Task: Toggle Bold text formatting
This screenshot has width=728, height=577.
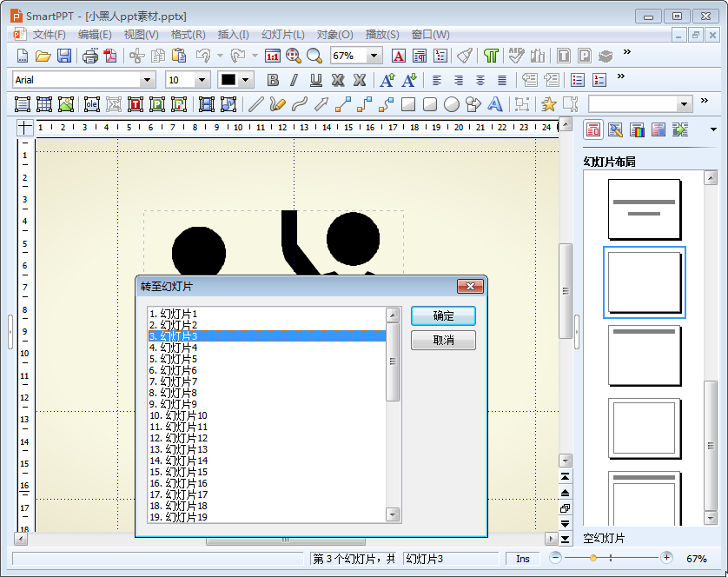Action: tap(273, 80)
